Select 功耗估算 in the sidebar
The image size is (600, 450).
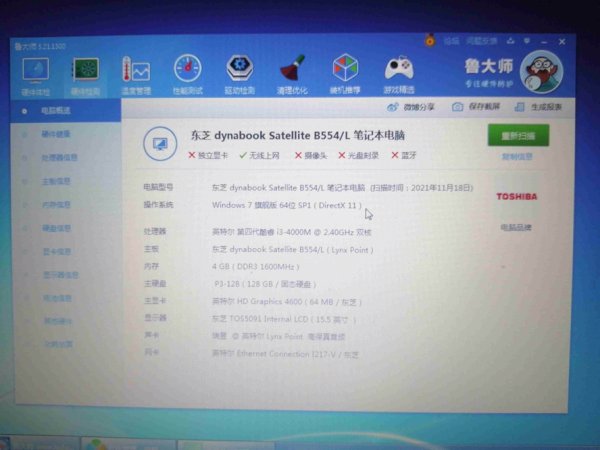click(58, 344)
